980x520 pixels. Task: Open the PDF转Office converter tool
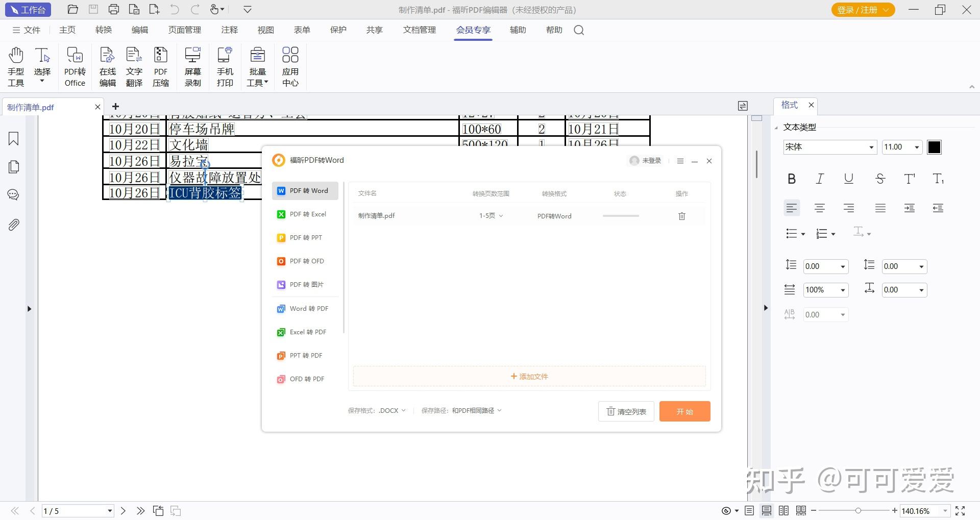pyautogui.click(x=75, y=67)
